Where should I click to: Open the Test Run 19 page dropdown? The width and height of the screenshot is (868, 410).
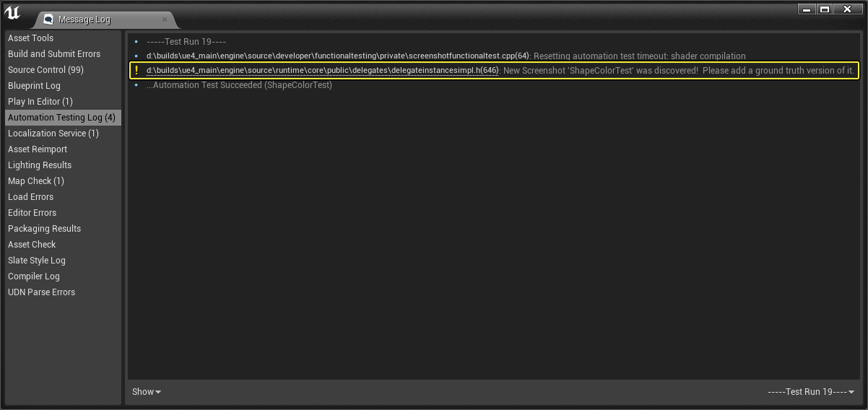pos(811,391)
